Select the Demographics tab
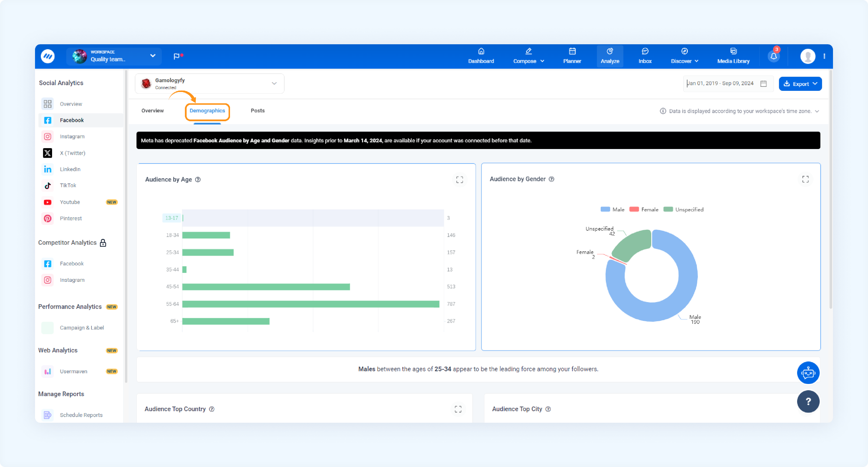 (x=207, y=111)
